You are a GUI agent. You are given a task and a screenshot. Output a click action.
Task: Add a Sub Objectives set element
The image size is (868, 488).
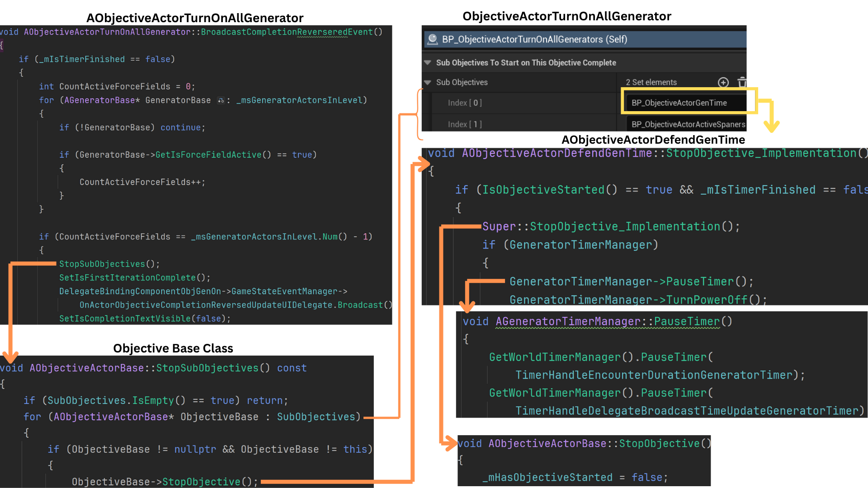(723, 82)
